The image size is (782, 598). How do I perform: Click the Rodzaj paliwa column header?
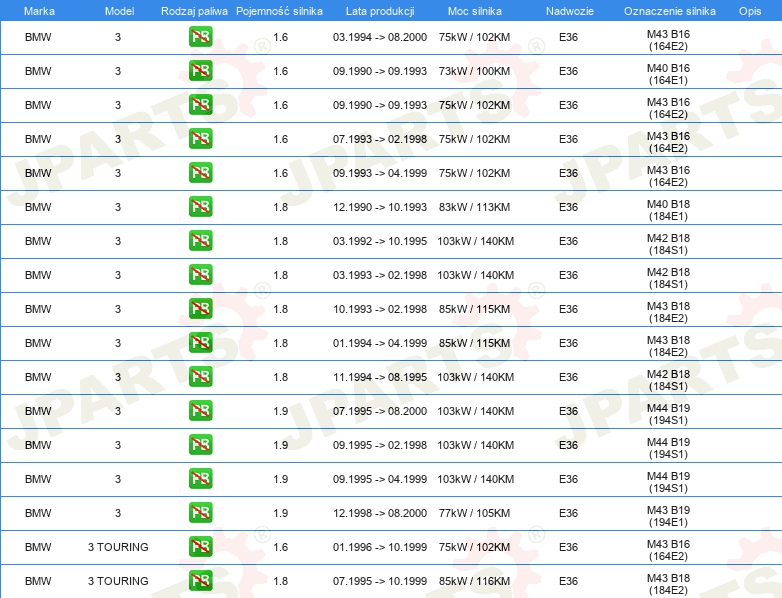point(194,11)
